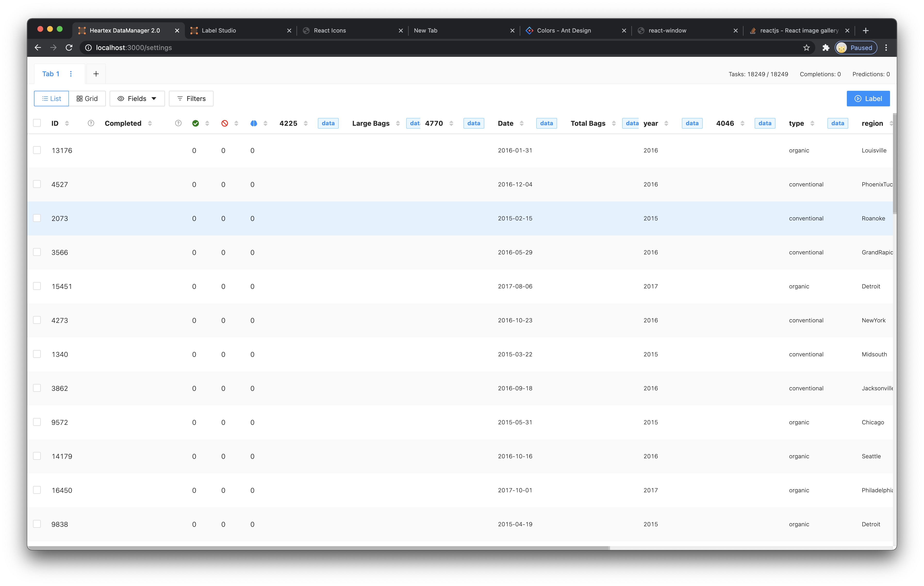Click help icon next to ID column
This screenshot has width=924, height=586.
tap(91, 123)
